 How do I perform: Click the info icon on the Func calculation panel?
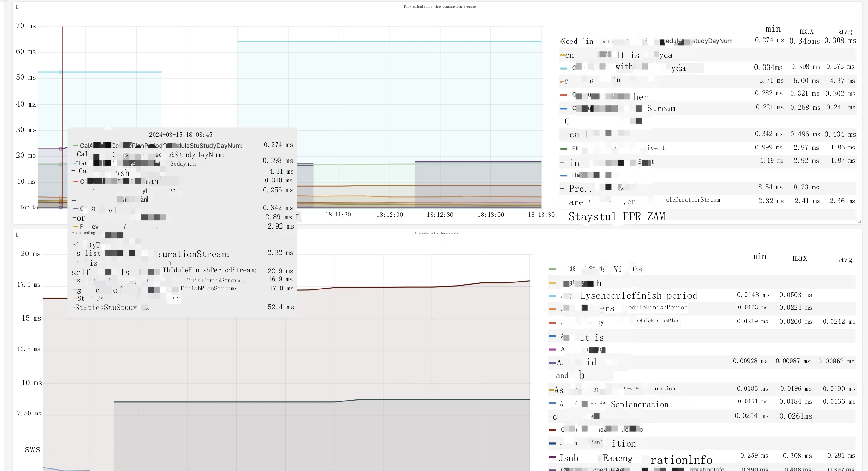click(17, 235)
